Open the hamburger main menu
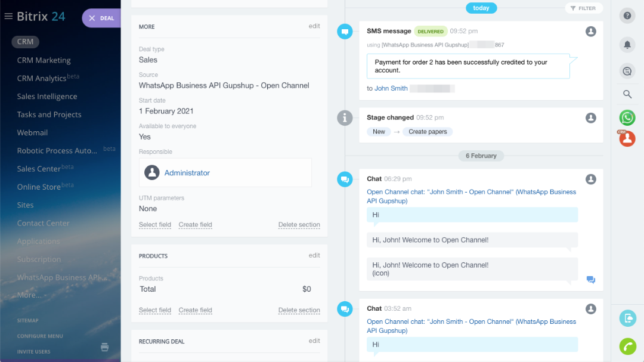 coord(8,17)
